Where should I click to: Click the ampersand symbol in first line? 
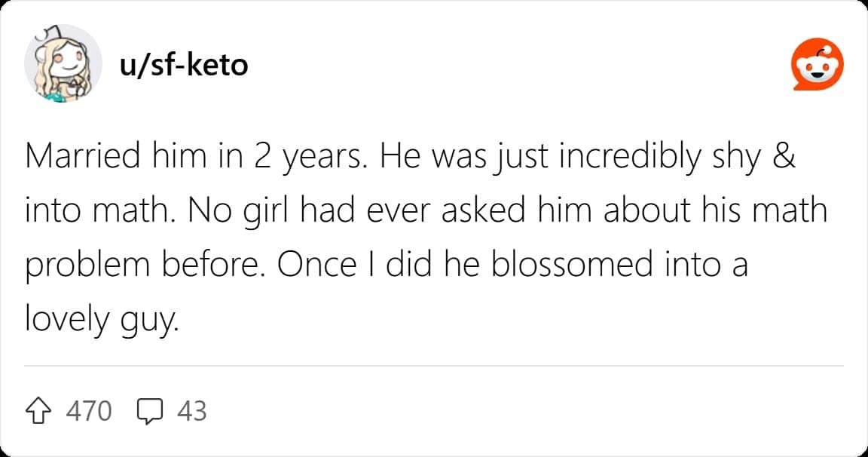tap(785, 156)
